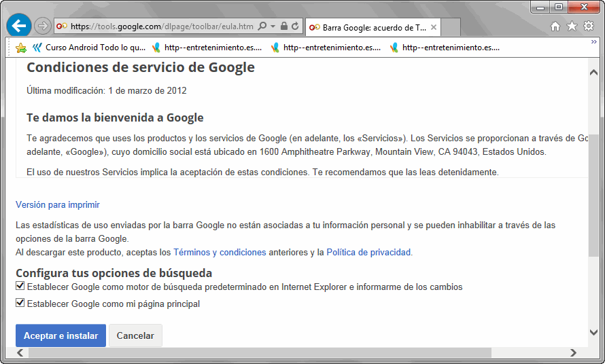Uncheck Google as my homepage option
Image resolution: width=605 pixels, height=364 pixels.
(20, 303)
